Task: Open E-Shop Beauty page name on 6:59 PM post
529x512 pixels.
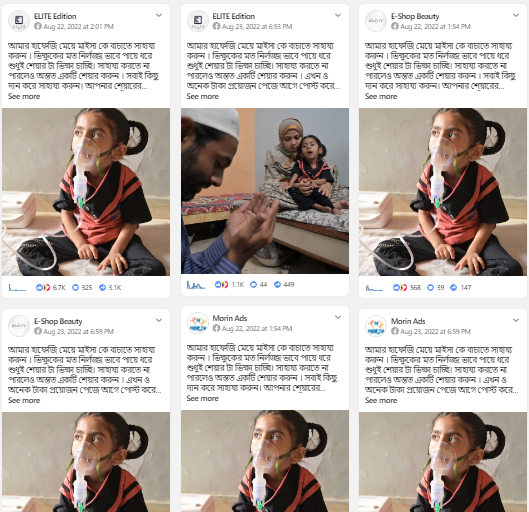Action: point(58,321)
